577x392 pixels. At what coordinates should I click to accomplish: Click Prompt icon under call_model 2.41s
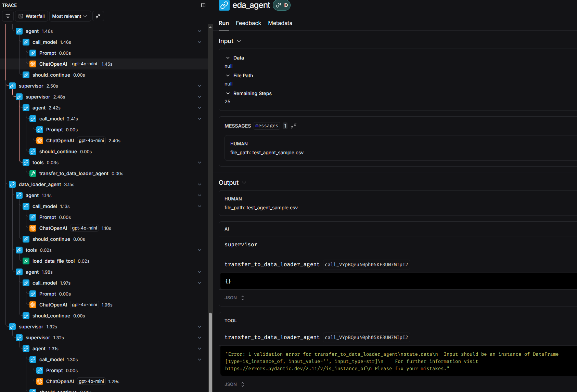[40, 130]
